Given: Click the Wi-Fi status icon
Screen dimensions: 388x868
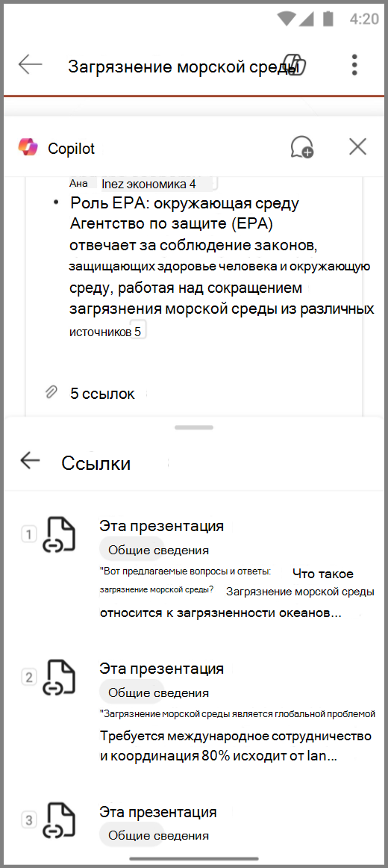Looking at the screenshot, I should click(287, 18).
